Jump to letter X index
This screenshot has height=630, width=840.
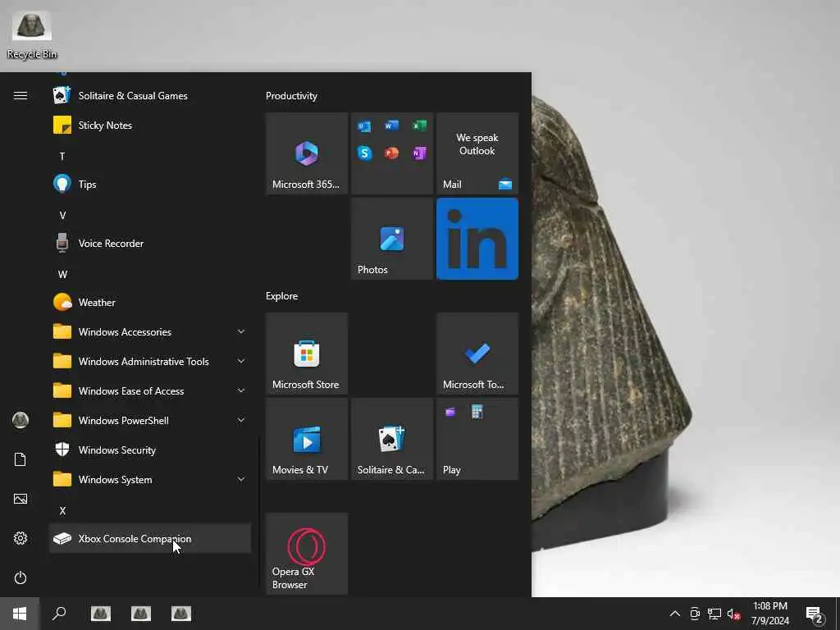pyautogui.click(x=62, y=510)
